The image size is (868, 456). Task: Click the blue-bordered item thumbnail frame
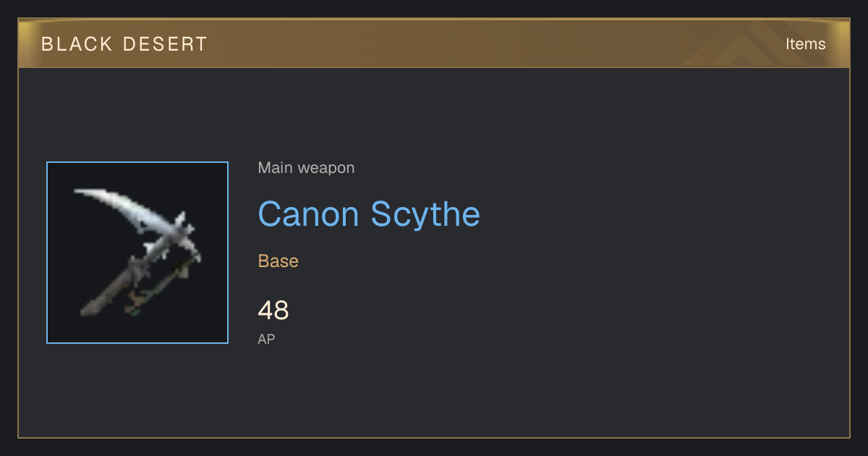tap(137, 253)
